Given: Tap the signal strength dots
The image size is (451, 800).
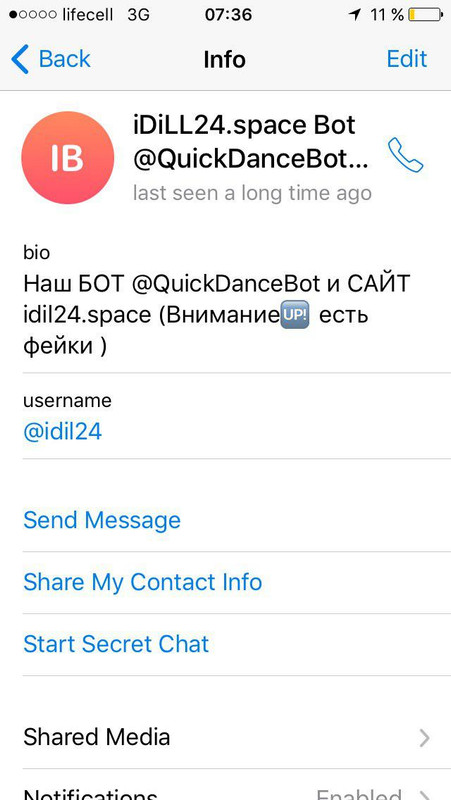Looking at the screenshot, I should point(33,15).
